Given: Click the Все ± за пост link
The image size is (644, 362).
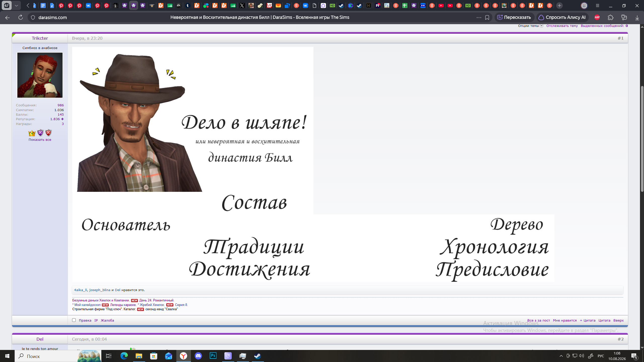Looking at the screenshot, I should [x=539, y=320].
